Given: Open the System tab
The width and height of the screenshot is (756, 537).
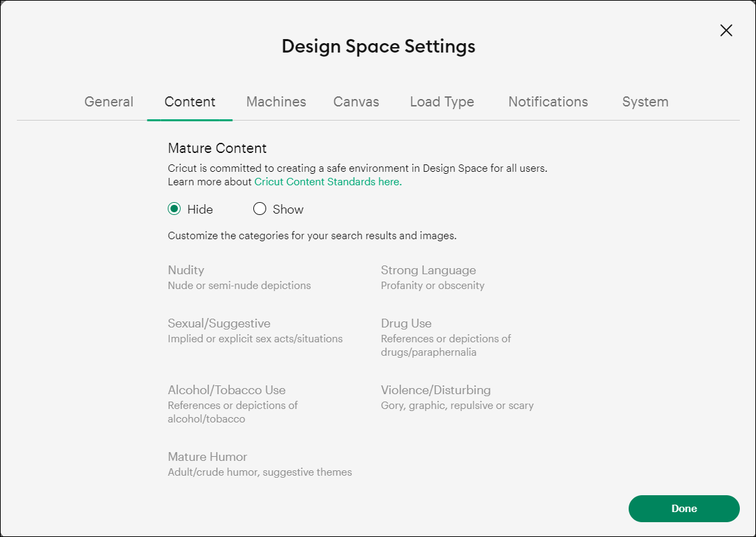Looking at the screenshot, I should (645, 102).
